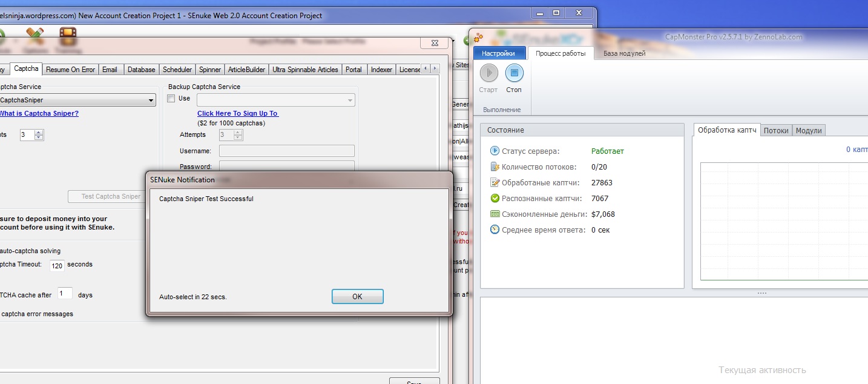This screenshot has height=384, width=868.
Task: Click the $7,068 saved money value
Action: 603,214
